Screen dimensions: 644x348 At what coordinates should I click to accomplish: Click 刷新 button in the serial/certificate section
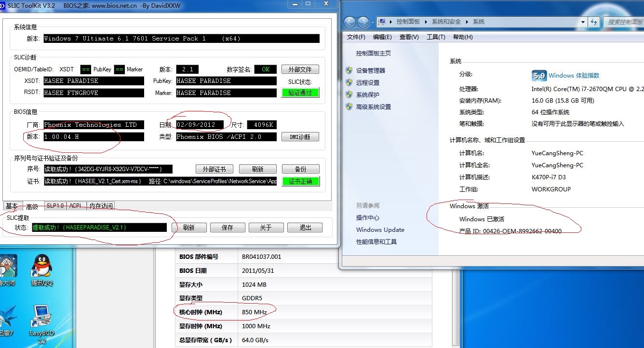[258, 169]
